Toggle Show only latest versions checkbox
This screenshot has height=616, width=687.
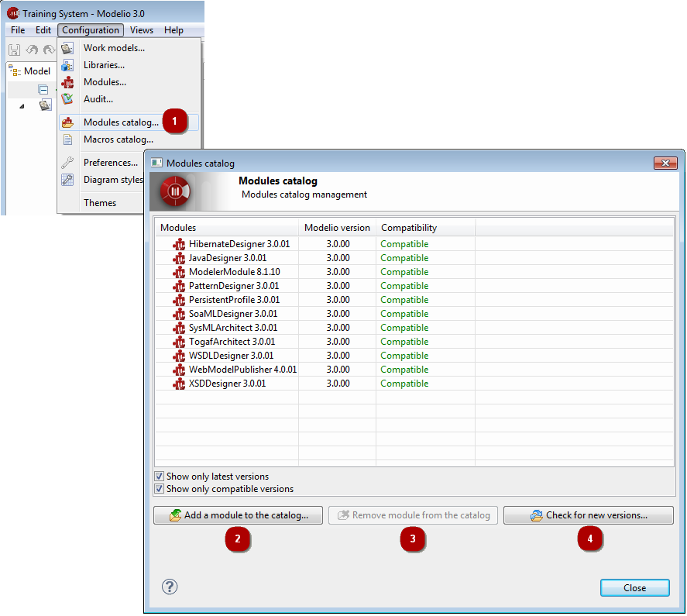point(159,476)
